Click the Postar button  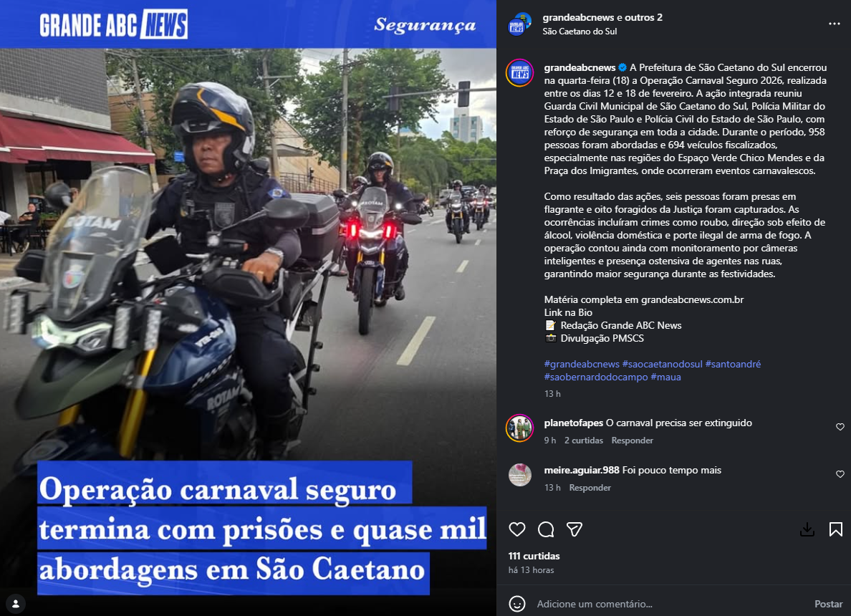click(828, 604)
